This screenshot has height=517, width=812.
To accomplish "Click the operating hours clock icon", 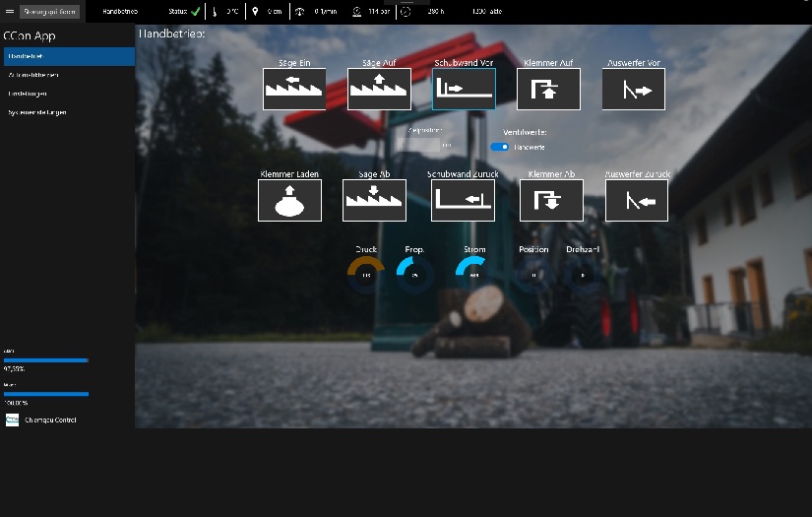I will coord(406,12).
